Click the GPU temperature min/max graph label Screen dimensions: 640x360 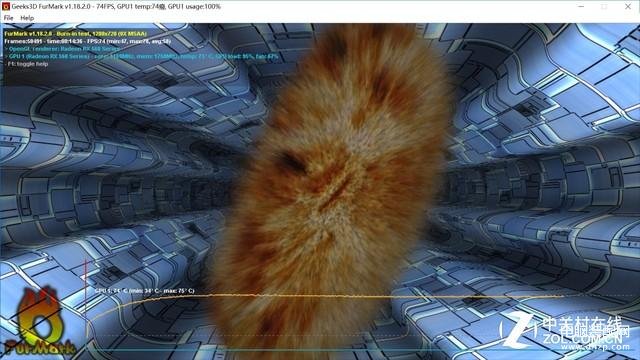[x=144, y=291]
